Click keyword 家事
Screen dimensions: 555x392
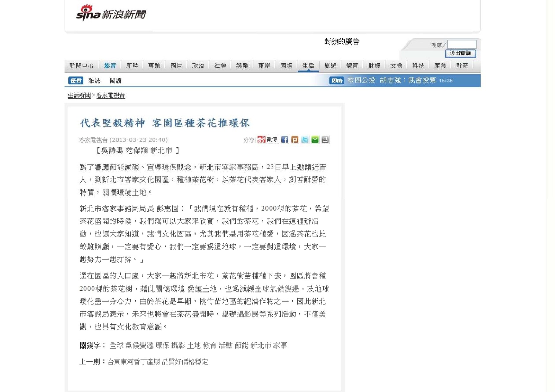click(x=280, y=345)
